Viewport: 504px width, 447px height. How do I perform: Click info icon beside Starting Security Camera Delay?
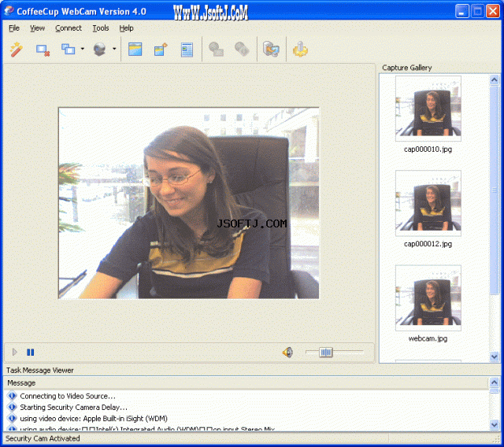[x=12, y=407]
